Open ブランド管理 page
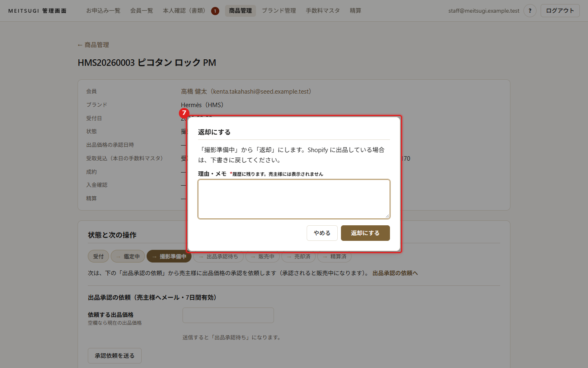The height and width of the screenshot is (368, 588). coord(279,11)
